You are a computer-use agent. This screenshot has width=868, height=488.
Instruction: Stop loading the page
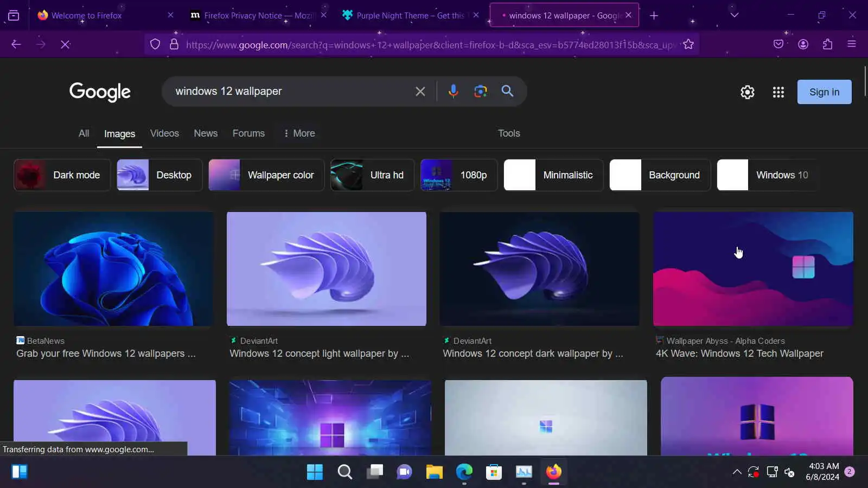65,44
